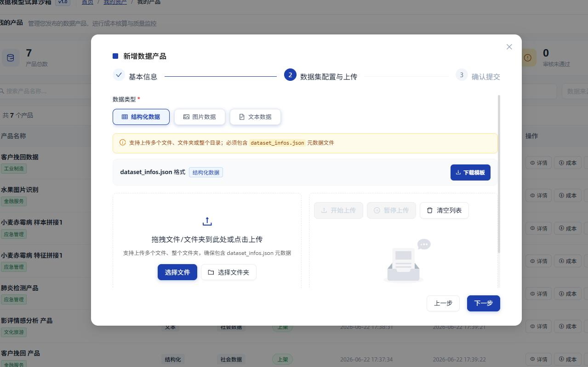Open 我的资产 breadcrumb link

[x=115, y=2]
